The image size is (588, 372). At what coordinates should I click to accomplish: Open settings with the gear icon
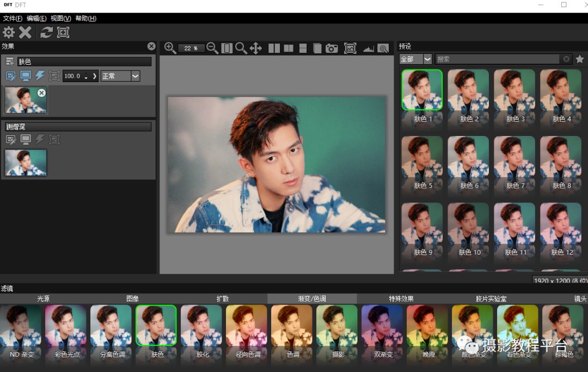[9, 33]
